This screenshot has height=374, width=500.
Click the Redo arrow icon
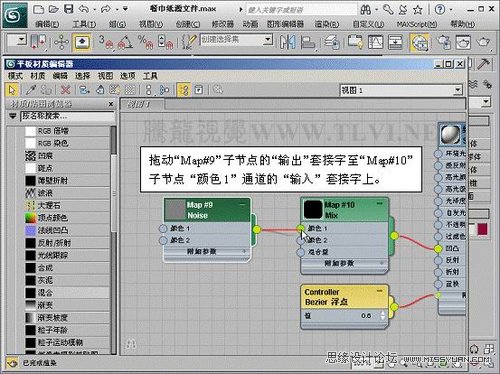(x=105, y=9)
